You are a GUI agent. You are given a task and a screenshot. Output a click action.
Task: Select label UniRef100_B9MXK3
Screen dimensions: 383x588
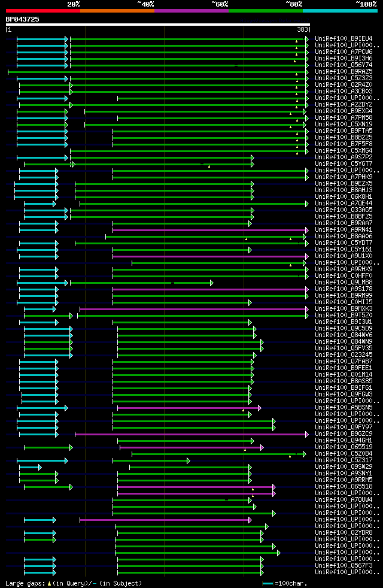click(x=344, y=309)
